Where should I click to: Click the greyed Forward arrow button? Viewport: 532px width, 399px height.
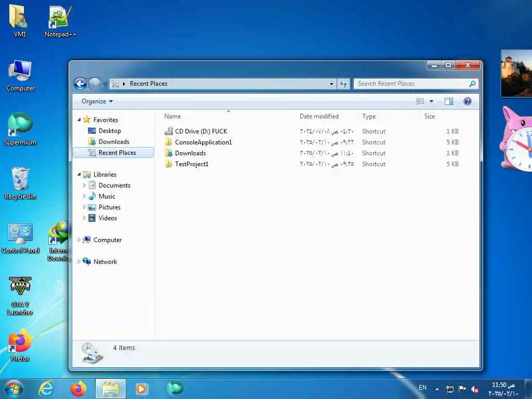[x=95, y=84]
